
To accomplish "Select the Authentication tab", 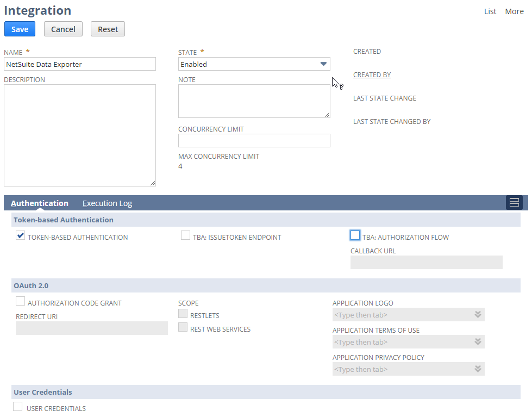I will pyautogui.click(x=40, y=203).
